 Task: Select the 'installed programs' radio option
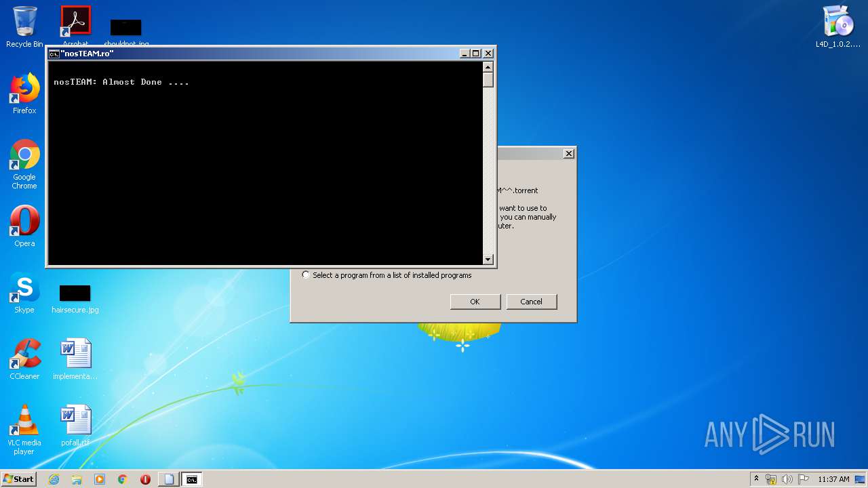pyautogui.click(x=307, y=275)
